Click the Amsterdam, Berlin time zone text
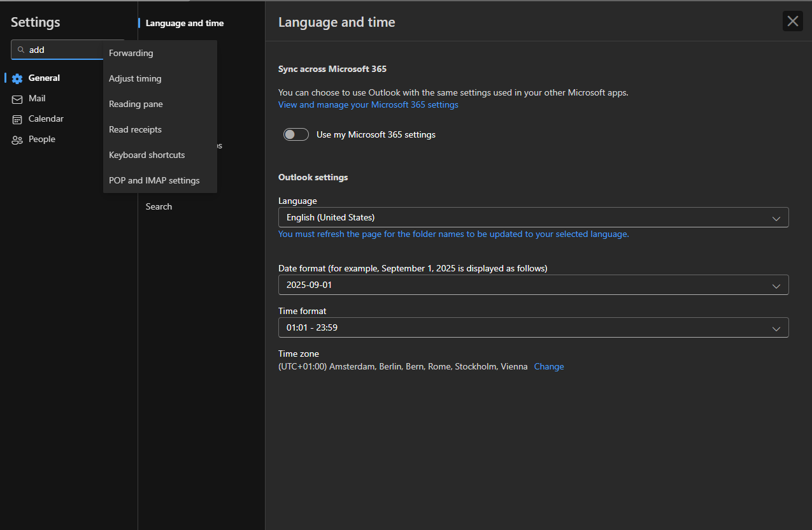Image resolution: width=812 pixels, height=530 pixels. 403,366
